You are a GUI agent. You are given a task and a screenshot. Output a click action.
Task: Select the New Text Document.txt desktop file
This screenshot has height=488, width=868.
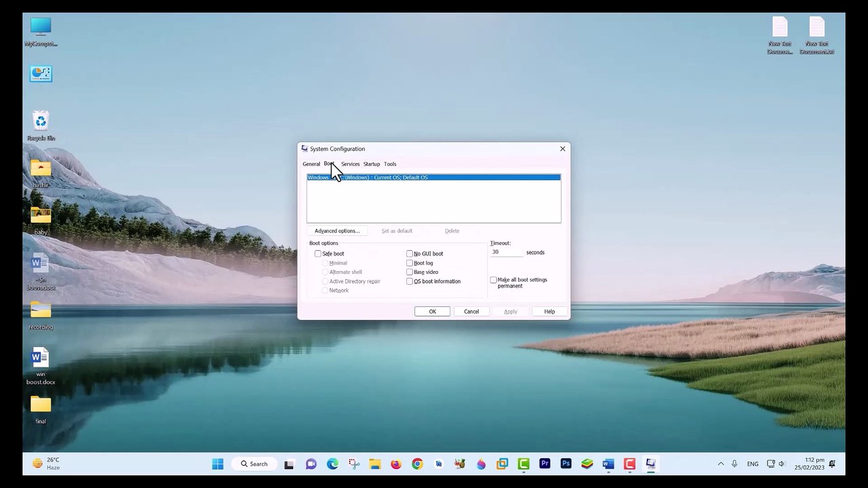816,35
